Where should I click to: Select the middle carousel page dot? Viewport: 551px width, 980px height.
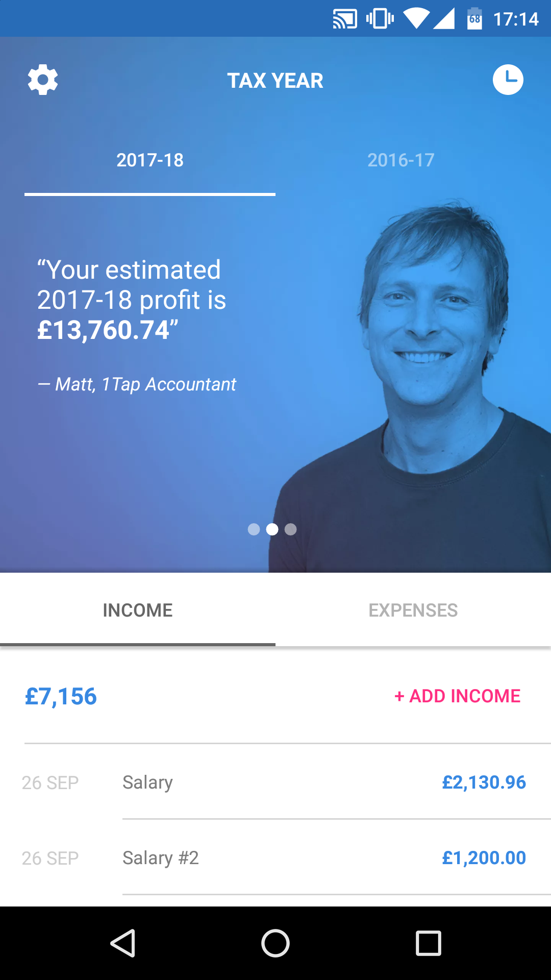click(272, 529)
